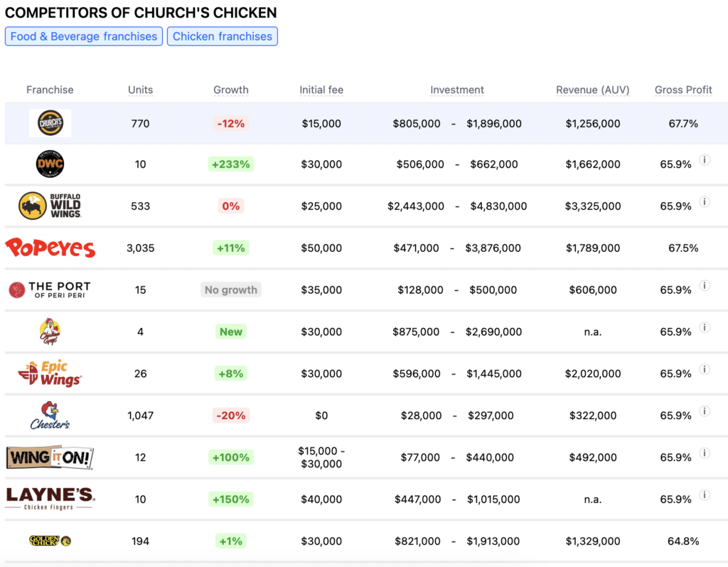
Task: Click the revenue value "$1,789,000"
Action: click(593, 248)
